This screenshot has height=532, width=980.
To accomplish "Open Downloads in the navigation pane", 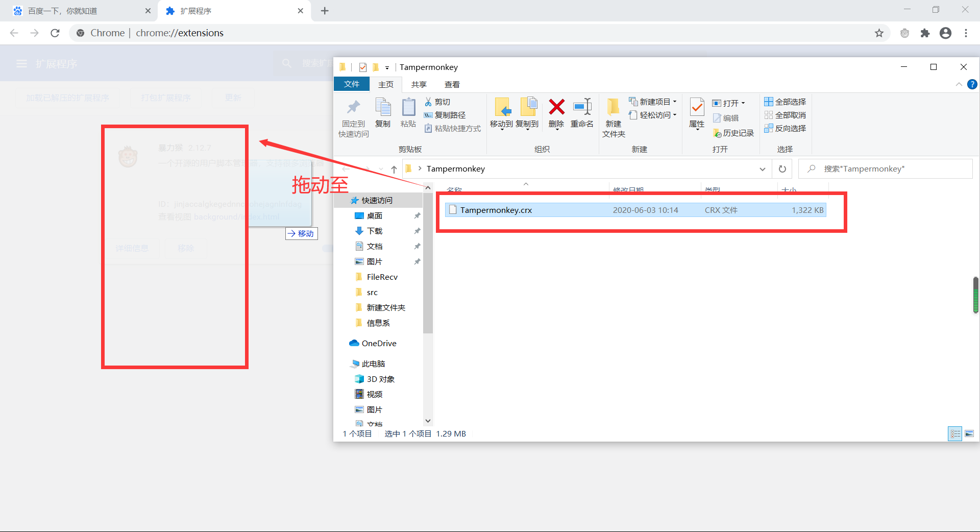I will point(375,231).
